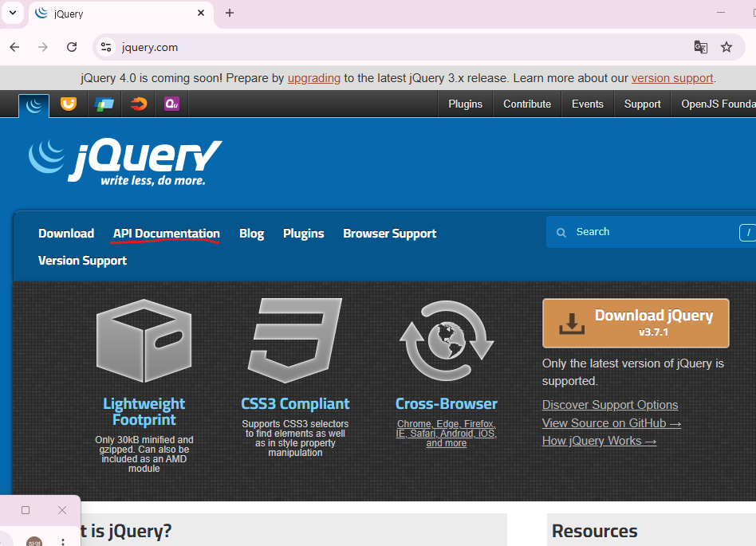This screenshot has height=546, width=756.
Task: Open Events in top bar
Action: pos(587,104)
